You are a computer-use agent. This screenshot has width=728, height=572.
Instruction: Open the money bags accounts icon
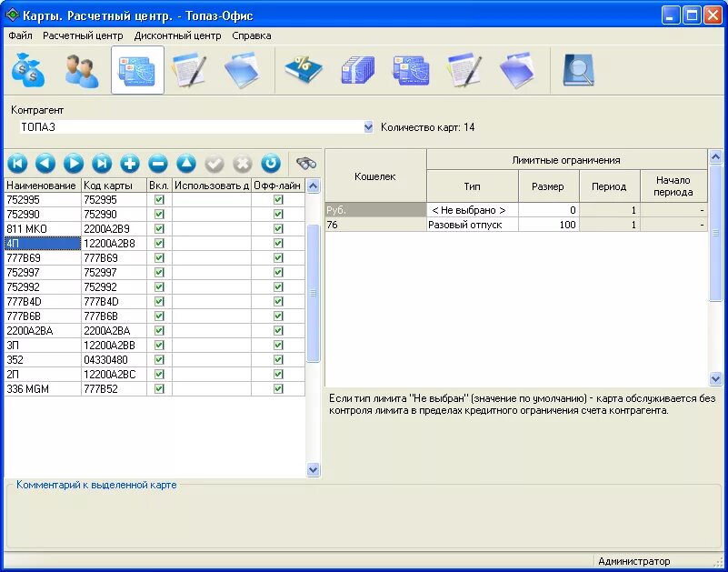click(x=29, y=70)
